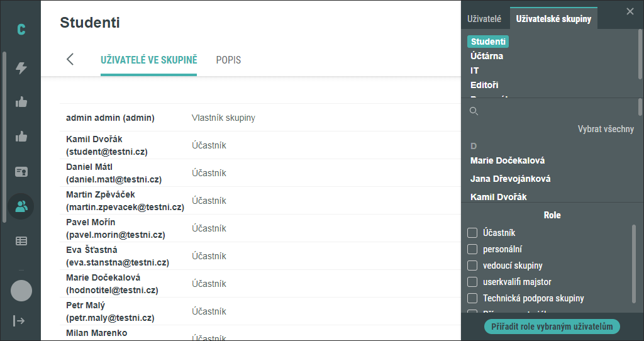
Task: Click the groups list scrollbar
Action: pos(640,54)
